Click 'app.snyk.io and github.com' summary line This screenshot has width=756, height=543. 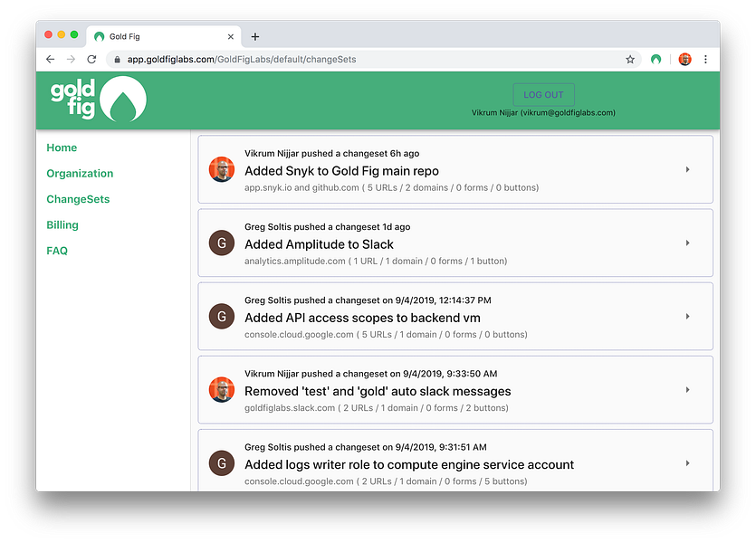391,187
